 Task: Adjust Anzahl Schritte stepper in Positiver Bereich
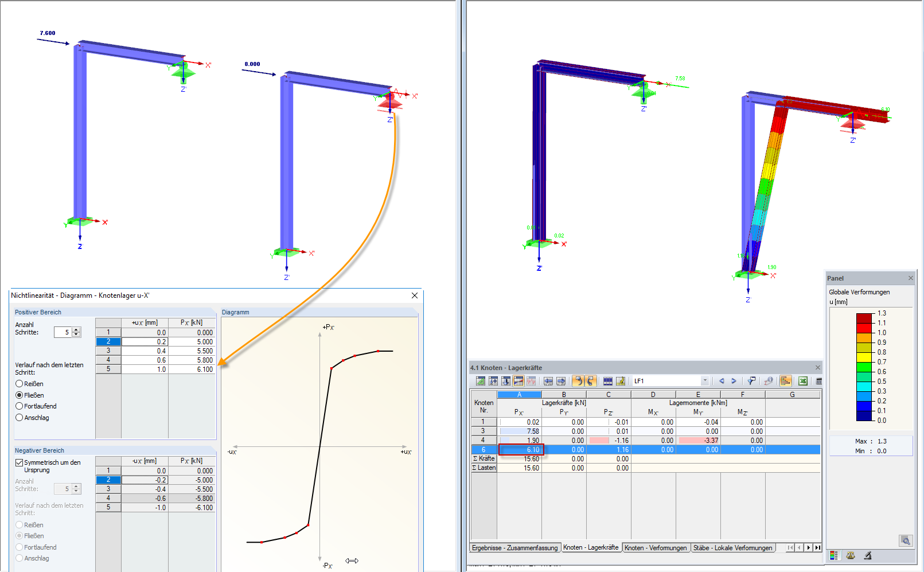(x=77, y=332)
